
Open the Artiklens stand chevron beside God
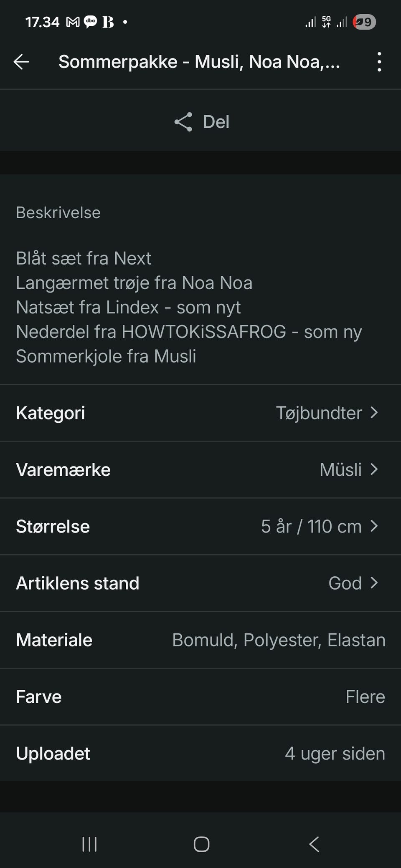[374, 583]
